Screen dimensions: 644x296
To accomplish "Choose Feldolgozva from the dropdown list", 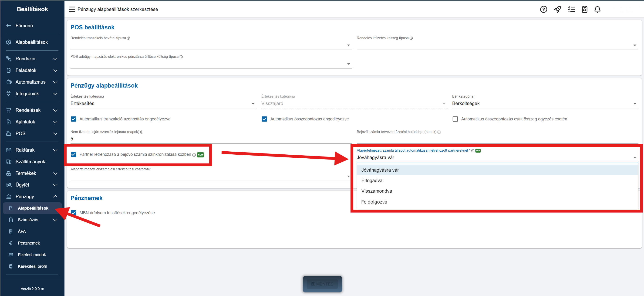I will click(374, 202).
